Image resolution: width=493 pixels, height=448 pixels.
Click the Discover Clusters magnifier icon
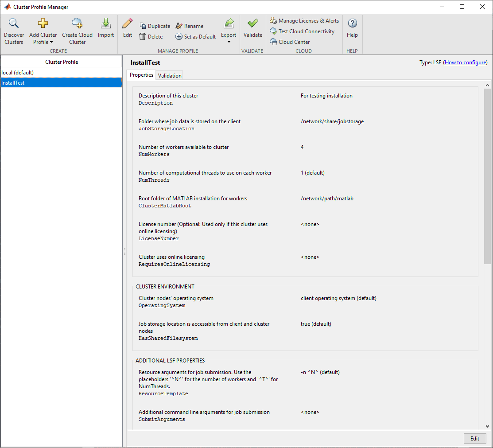pyautogui.click(x=14, y=23)
